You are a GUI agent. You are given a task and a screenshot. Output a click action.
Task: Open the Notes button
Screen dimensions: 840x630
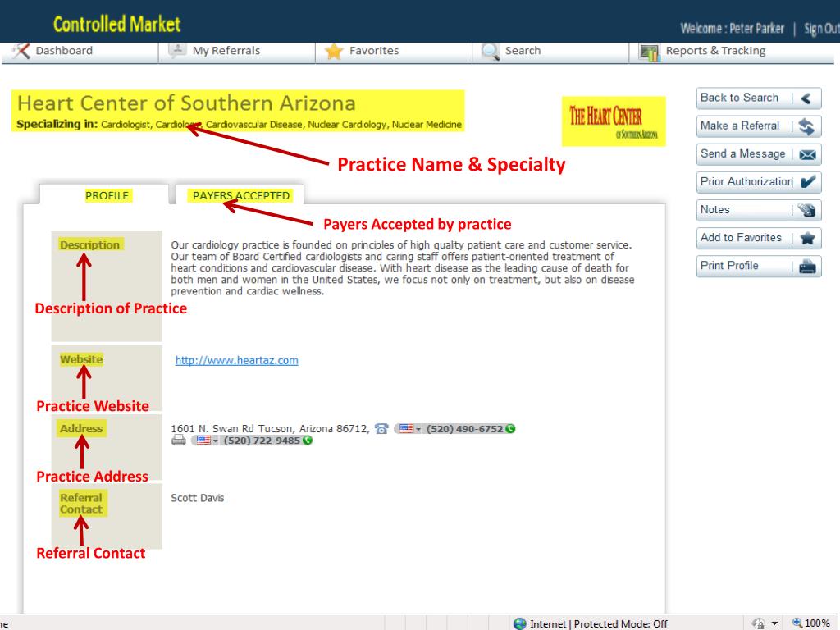[x=759, y=210]
